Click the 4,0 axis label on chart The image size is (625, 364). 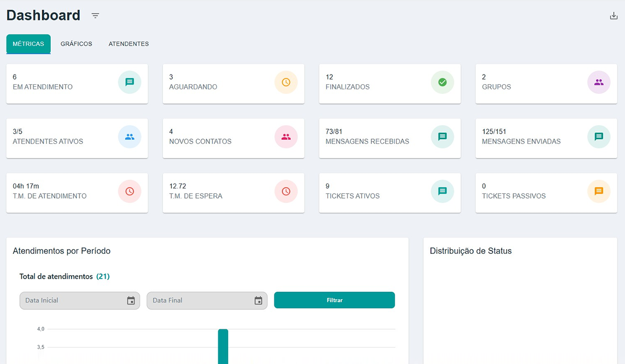click(x=41, y=329)
